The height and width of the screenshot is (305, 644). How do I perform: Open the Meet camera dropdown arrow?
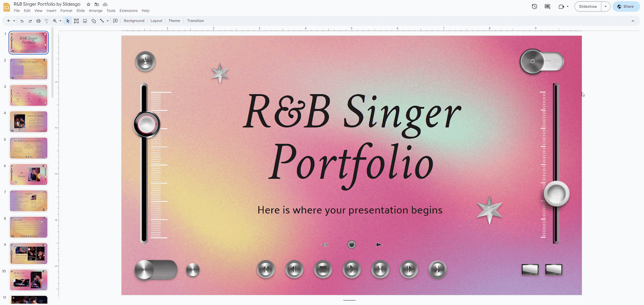tap(568, 6)
